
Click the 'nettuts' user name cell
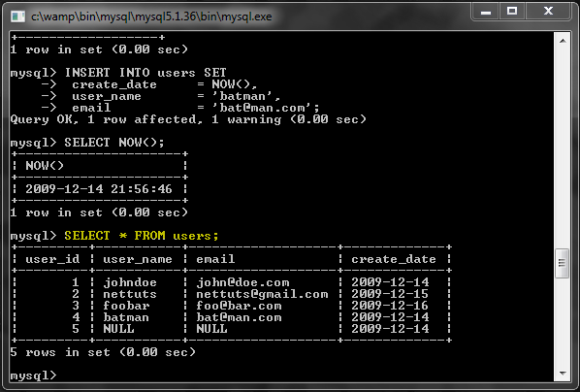(130, 294)
